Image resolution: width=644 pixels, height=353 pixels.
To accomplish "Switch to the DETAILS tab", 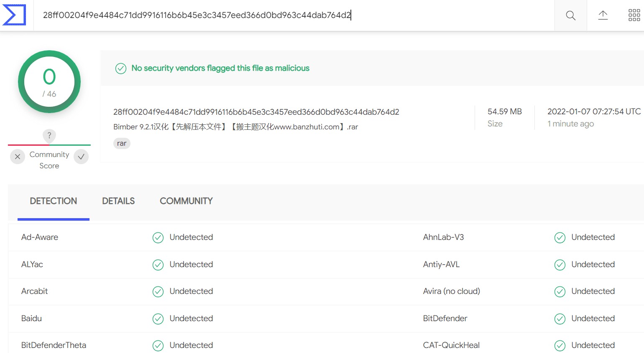I will click(x=118, y=201).
